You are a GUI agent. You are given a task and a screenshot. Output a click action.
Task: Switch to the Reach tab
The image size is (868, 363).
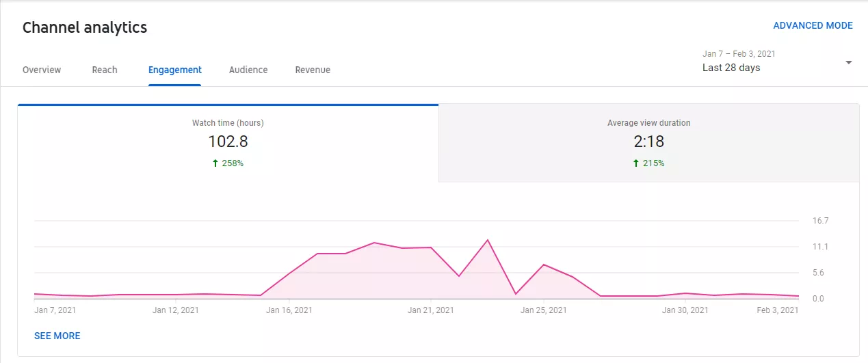[x=105, y=70]
